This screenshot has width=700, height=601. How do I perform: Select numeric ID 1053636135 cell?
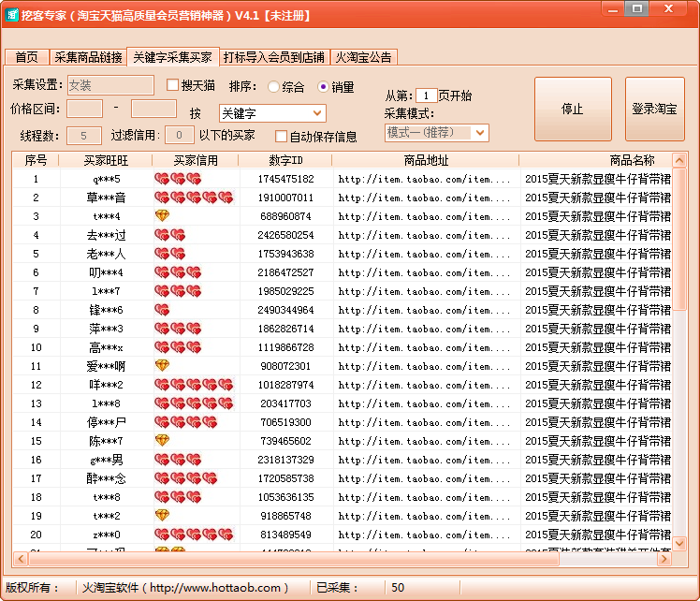tap(285, 497)
